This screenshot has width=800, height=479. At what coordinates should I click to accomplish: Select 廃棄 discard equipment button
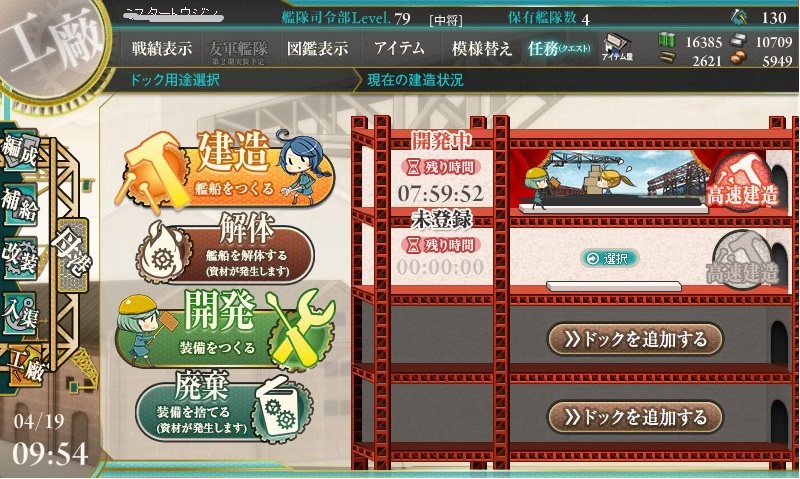(224, 408)
